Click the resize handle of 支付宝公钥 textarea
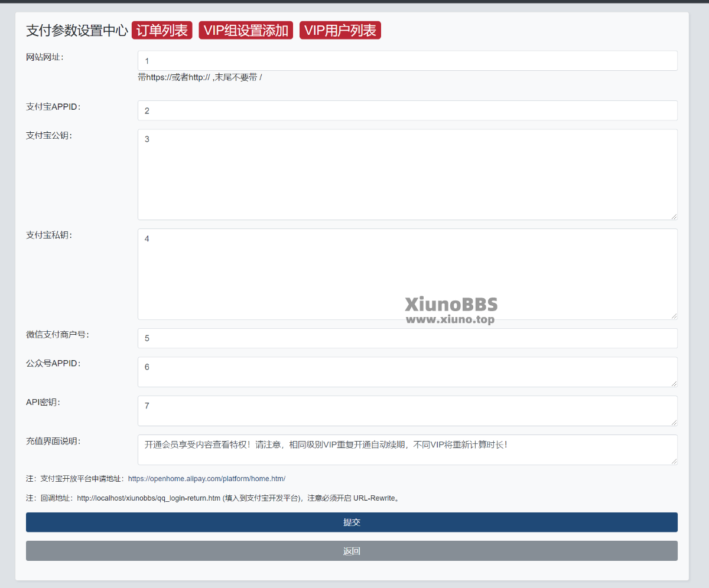 point(674,217)
